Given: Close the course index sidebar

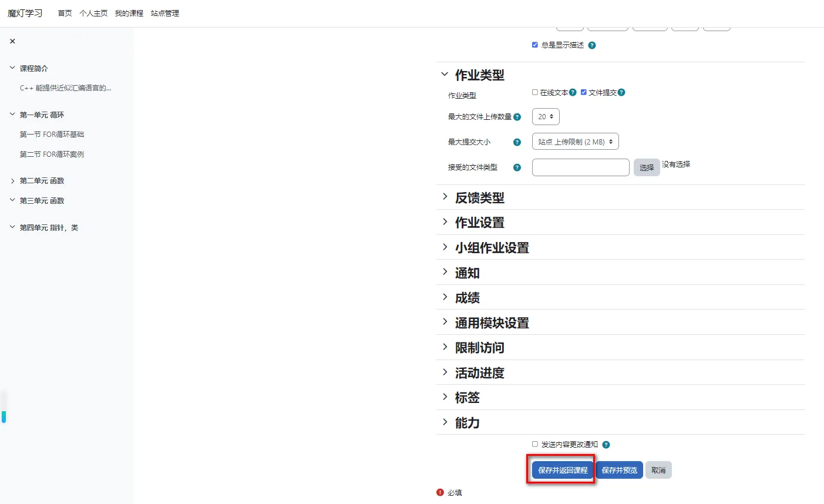Looking at the screenshot, I should (12, 41).
